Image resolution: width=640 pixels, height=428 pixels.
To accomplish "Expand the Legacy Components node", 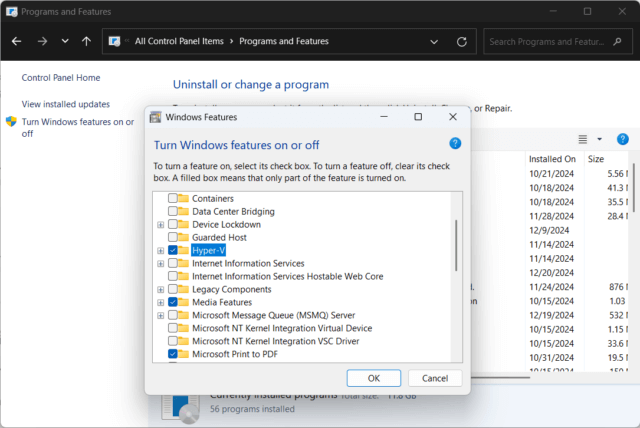I will (160, 290).
